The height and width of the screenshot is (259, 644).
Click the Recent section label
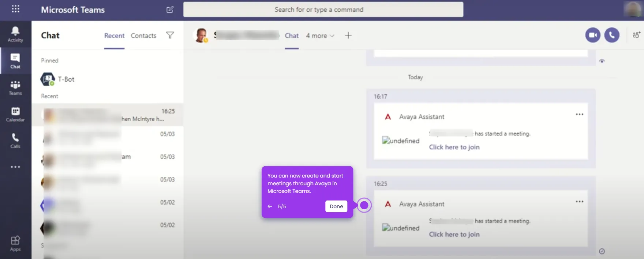pos(49,96)
